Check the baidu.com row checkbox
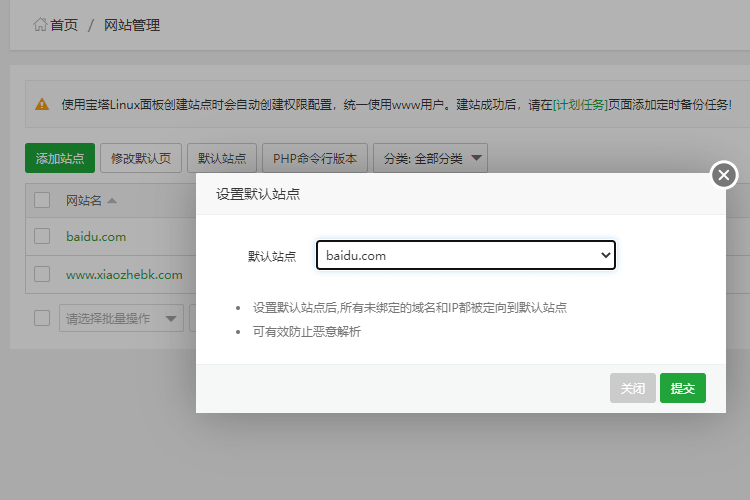Viewport: 750px width, 500px height. coord(42,236)
